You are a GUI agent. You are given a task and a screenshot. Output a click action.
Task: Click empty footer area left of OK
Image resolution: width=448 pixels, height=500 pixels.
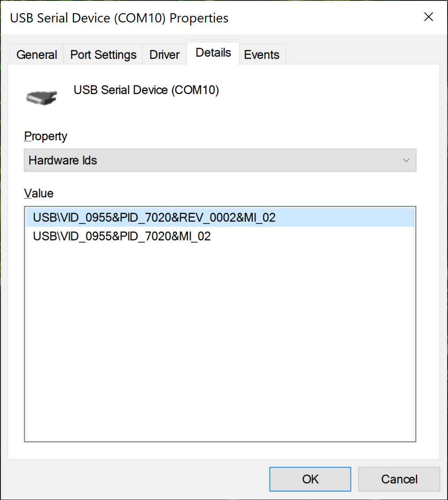tap(132, 479)
